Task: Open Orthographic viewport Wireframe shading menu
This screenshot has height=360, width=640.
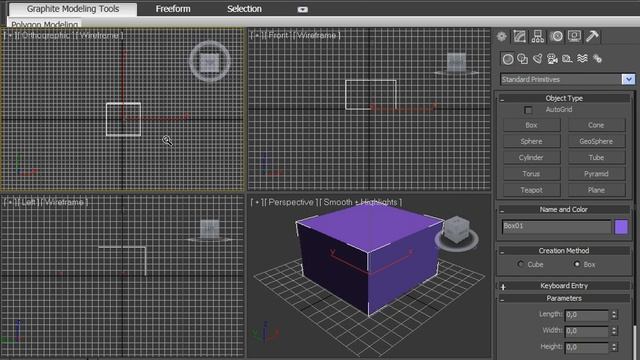Action: point(100,36)
